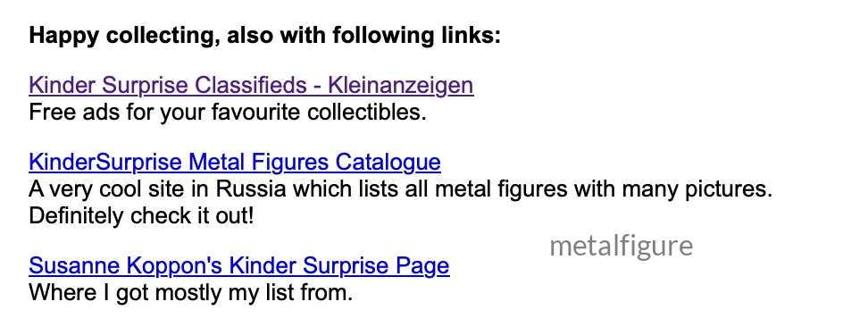Visit Susanne Koppon's Kinder Surprise Page
The image size is (868, 327).
coord(239,266)
